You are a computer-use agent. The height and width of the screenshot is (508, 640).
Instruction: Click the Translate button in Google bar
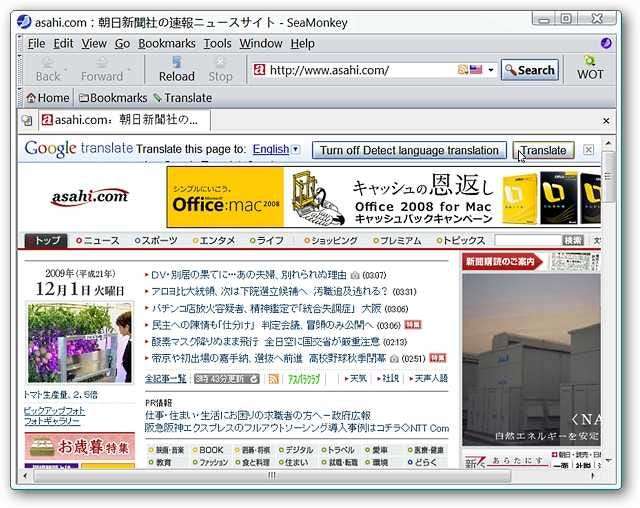click(x=543, y=150)
